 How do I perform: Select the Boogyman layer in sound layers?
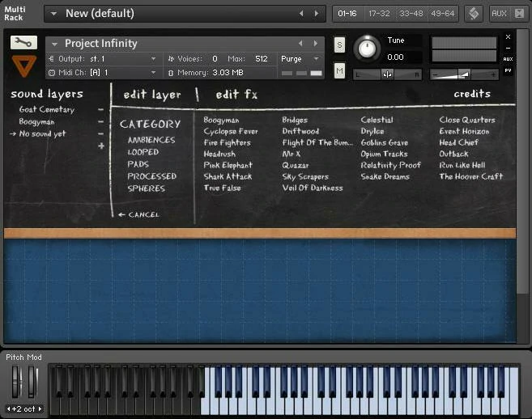click(36, 121)
